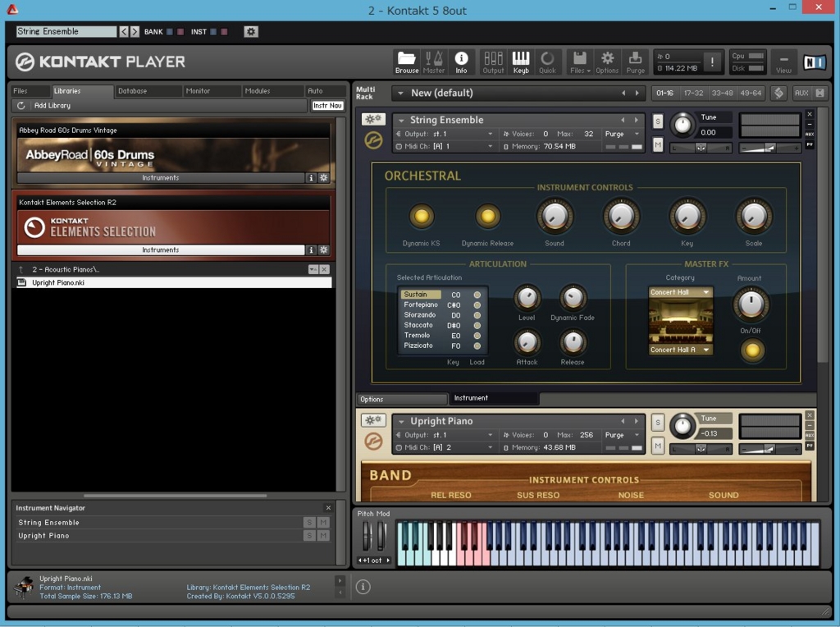Click Add Library button
840x627 pixels.
52,106
